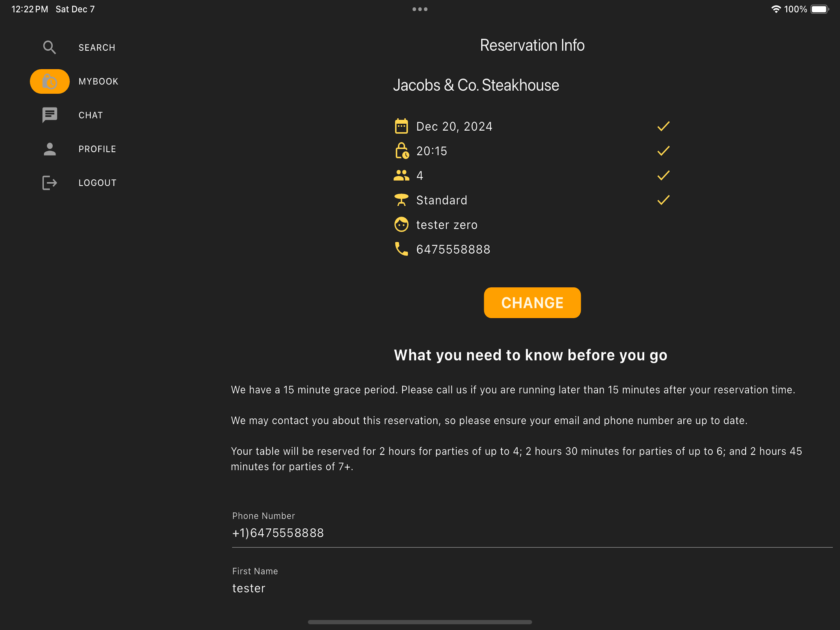Click the Jacobs & Co. Steakhouse title
Viewport: 840px width, 630px height.
(x=476, y=85)
